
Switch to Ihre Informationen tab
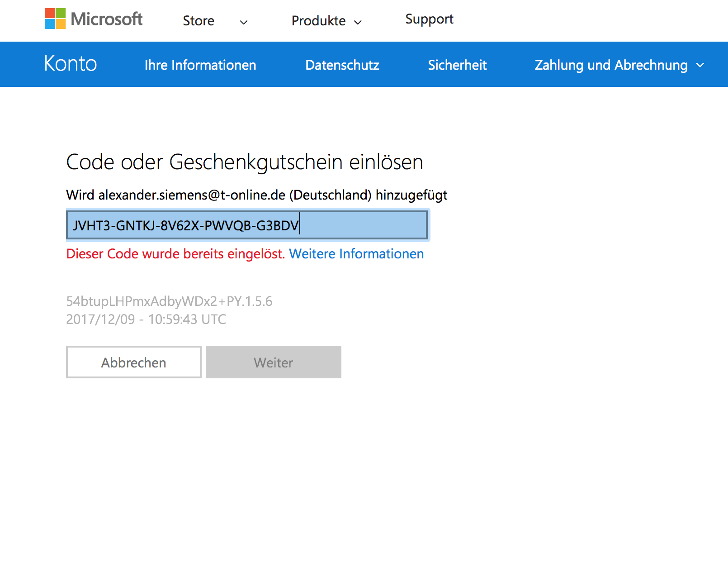(x=200, y=65)
